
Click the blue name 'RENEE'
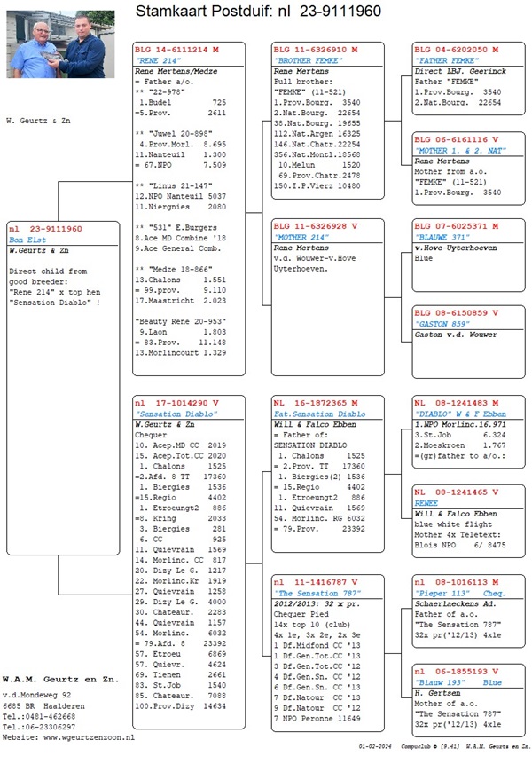(x=426, y=503)
